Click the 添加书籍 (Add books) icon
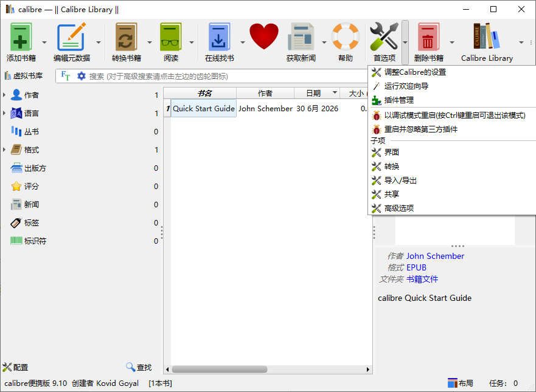 point(21,37)
